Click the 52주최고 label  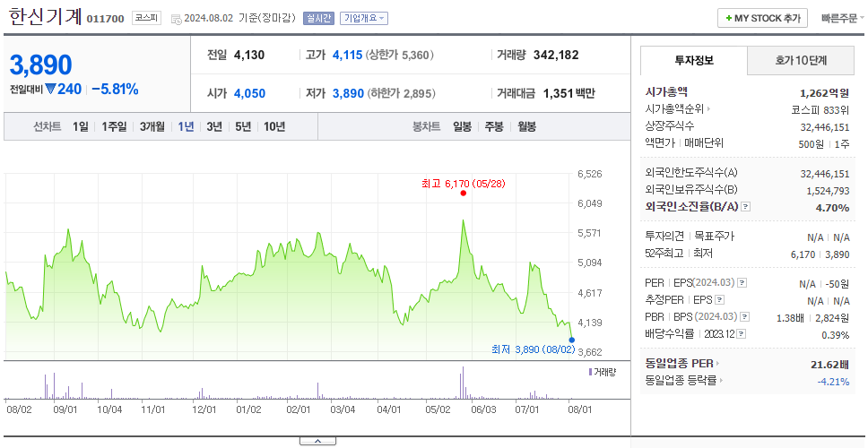664,254
